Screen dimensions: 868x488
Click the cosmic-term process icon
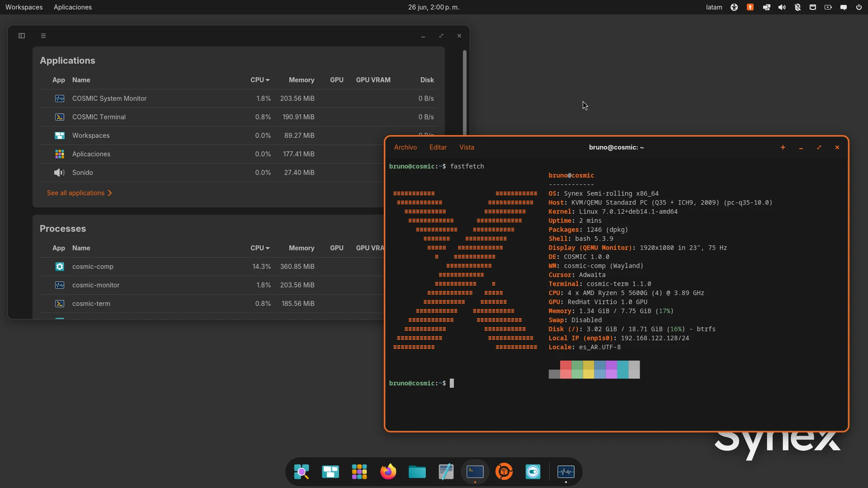point(59,304)
